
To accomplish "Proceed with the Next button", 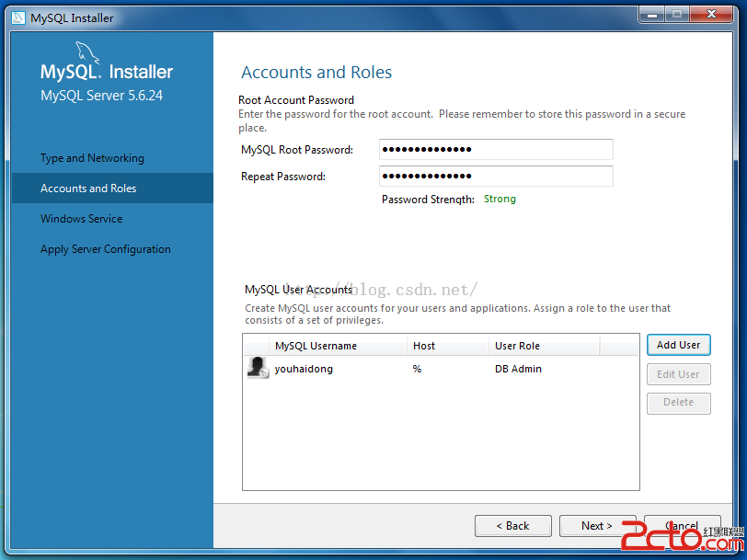I will [x=597, y=526].
